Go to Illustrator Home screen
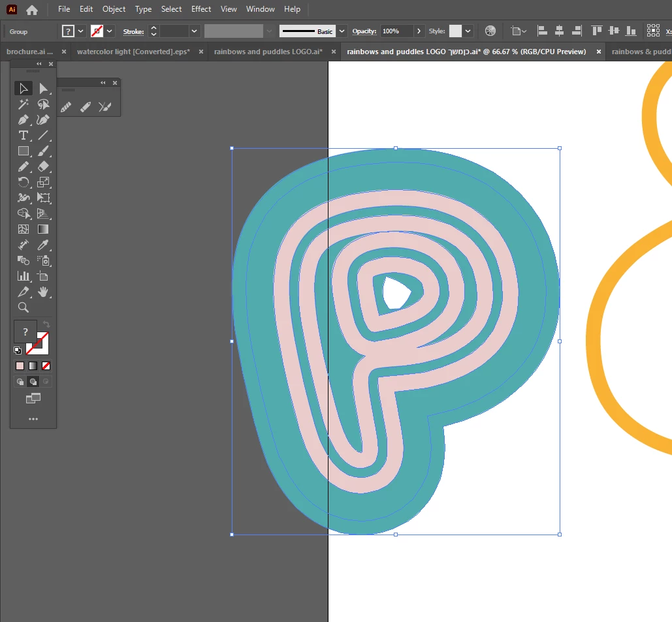 (32, 9)
